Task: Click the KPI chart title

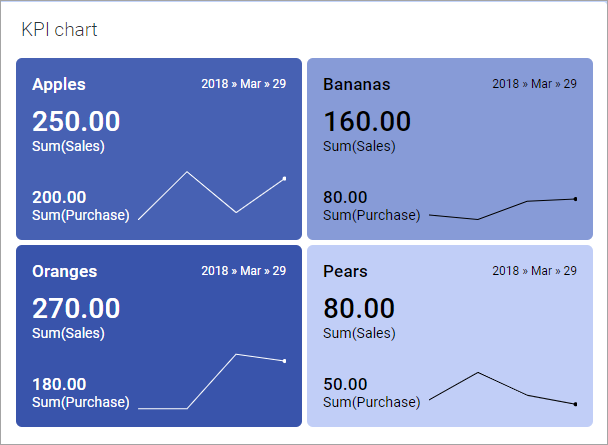Action: [59, 30]
